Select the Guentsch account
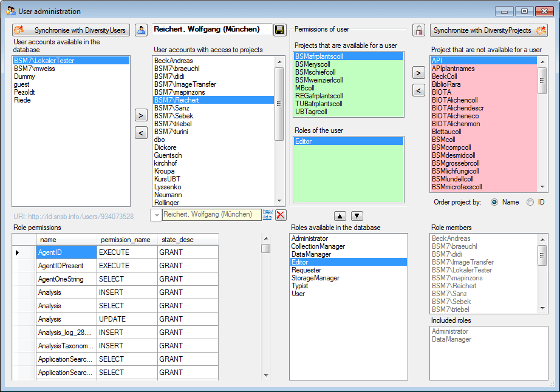The width and height of the screenshot is (560, 392). [x=214, y=155]
